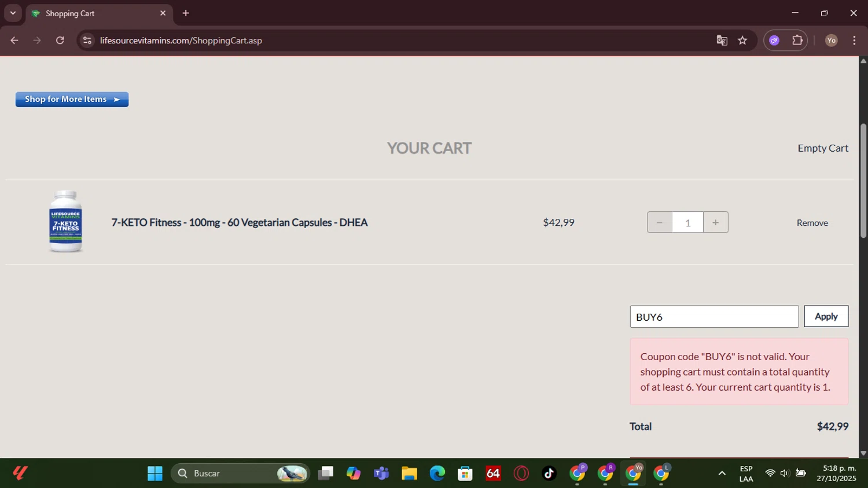Open the Extensions puzzle menu
Viewport: 868px width, 488px height.
point(797,41)
